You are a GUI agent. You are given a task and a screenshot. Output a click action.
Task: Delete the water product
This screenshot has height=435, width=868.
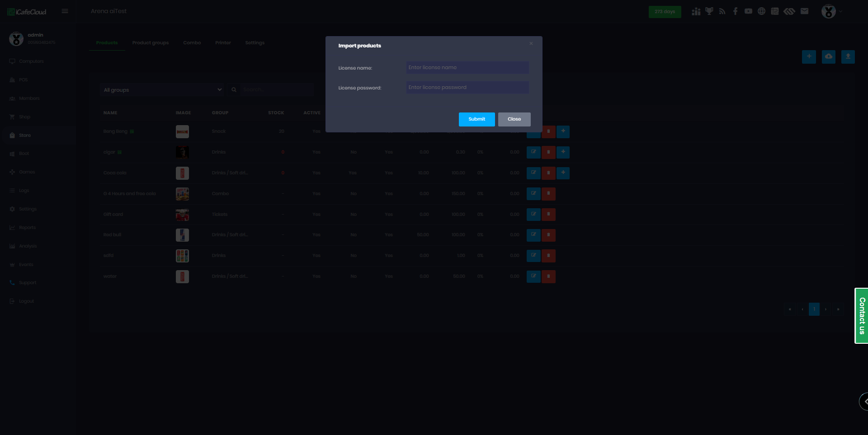548,276
